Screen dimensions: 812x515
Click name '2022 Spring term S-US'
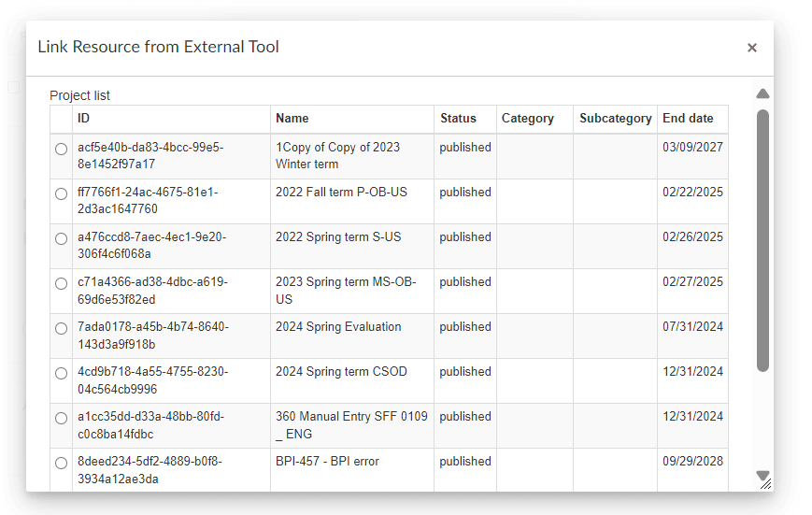pyautogui.click(x=338, y=237)
